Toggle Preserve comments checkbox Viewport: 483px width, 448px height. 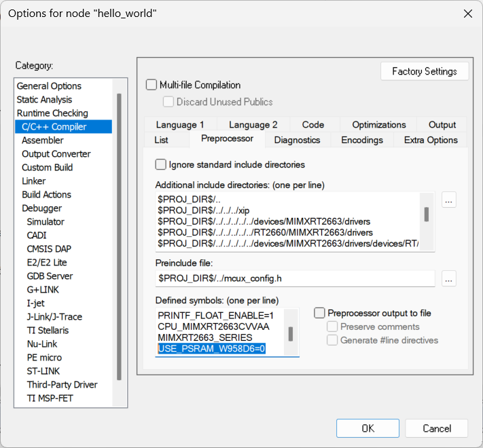(332, 326)
